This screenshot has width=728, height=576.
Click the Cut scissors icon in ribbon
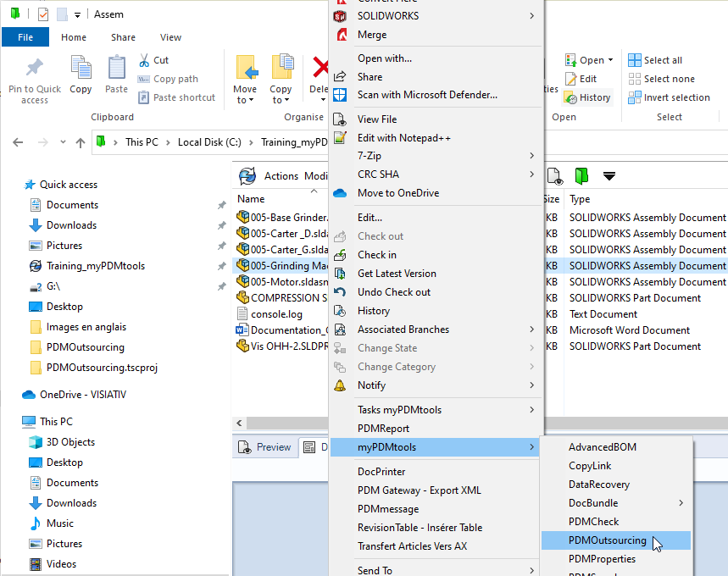143,60
